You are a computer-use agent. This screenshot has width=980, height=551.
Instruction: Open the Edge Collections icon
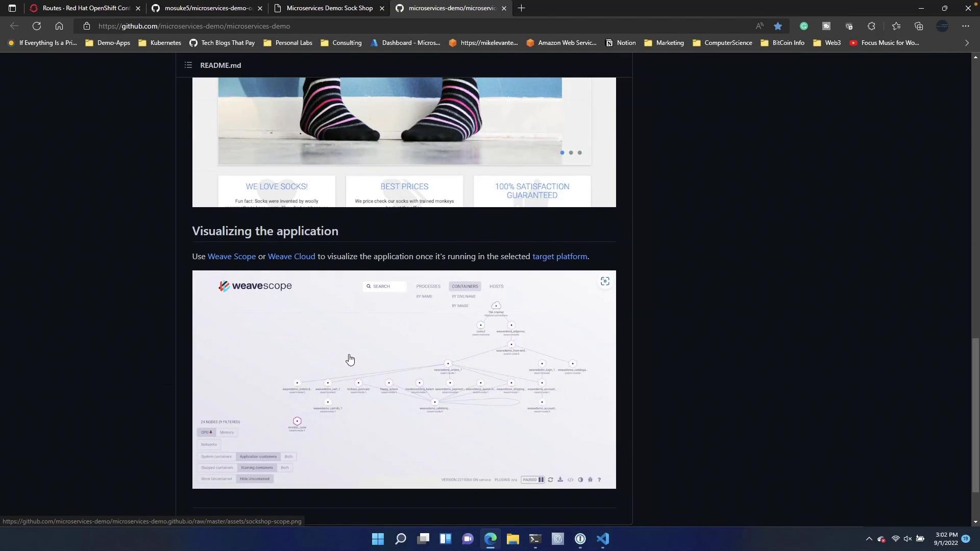[919, 26]
